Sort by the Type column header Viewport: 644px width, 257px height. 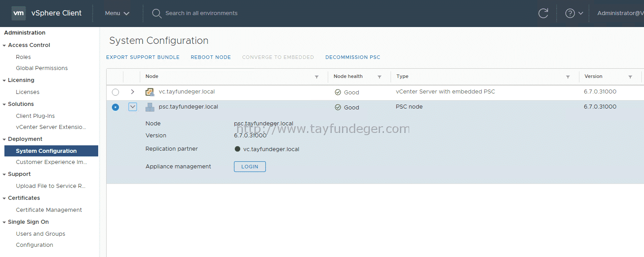pyautogui.click(x=402, y=77)
